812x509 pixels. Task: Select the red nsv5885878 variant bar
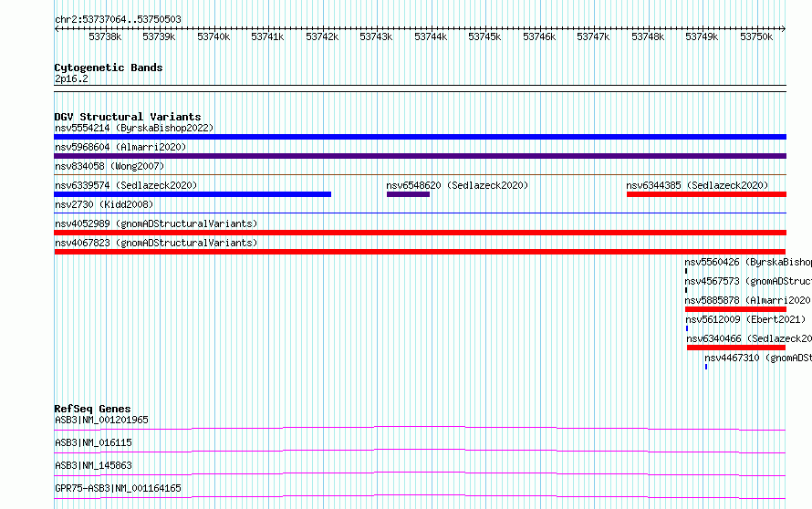(736, 309)
